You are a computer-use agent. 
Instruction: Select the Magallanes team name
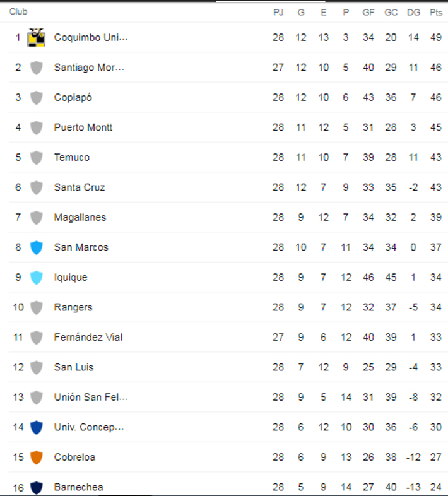pos(80,217)
